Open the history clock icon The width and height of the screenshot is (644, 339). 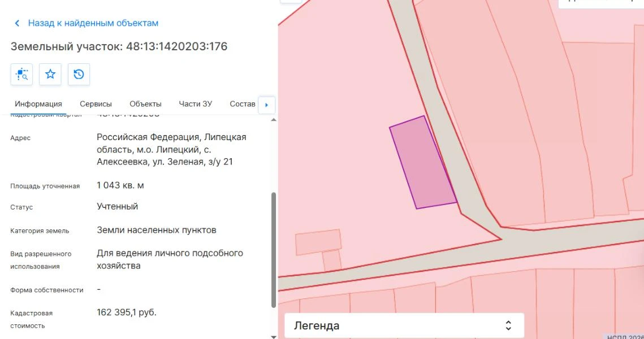[79, 74]
